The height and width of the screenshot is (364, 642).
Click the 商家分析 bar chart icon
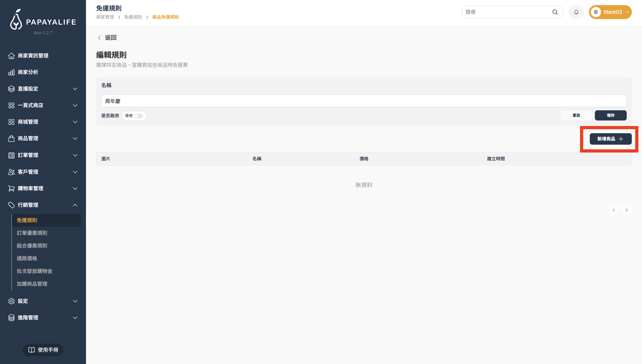(11, 72)
